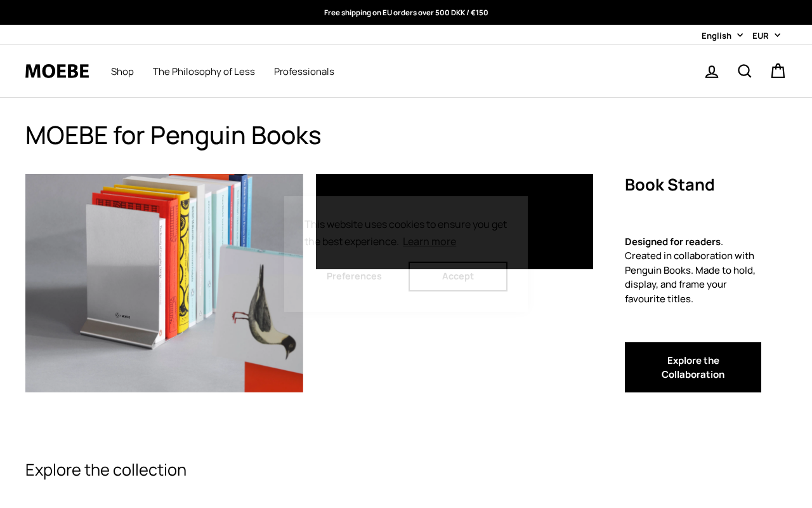Image resolution: width=812 pixels, height=508 pixels.
Task: Go to MOEBE logo homepage
Action: 57,71
